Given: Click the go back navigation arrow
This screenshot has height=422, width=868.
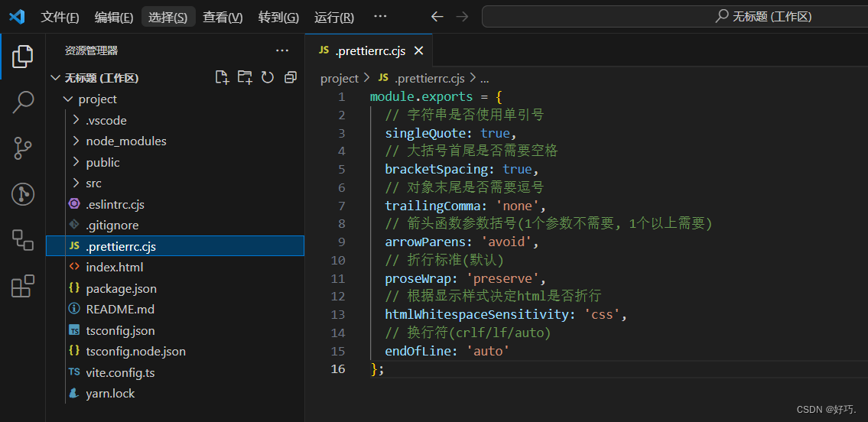Looking at the screenshot, I should pos(437,17).
